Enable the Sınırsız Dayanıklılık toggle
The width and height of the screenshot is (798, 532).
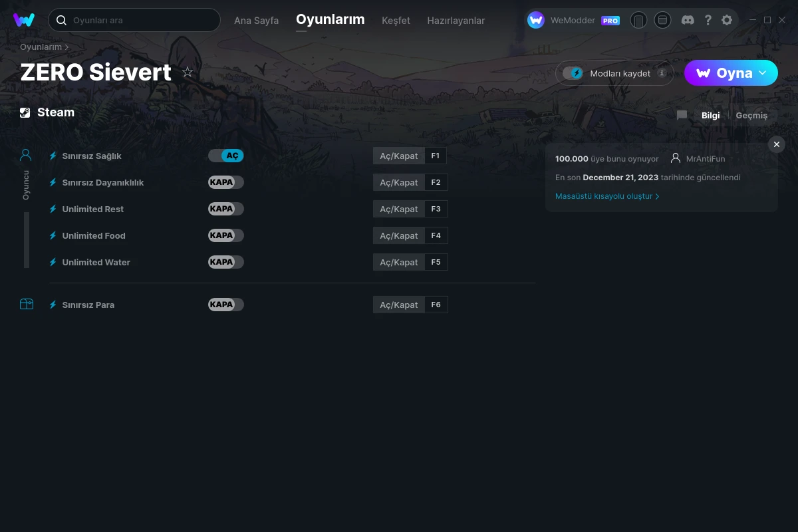[x=226, y=182]
